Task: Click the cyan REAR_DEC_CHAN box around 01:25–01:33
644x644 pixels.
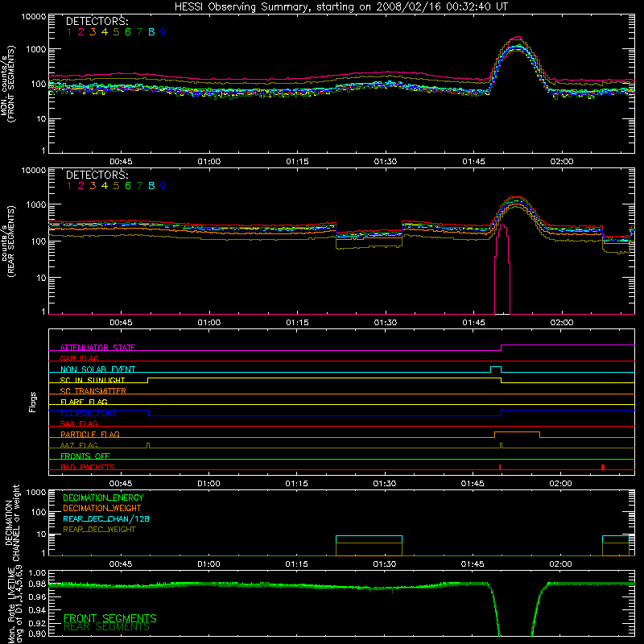Action: 369,539
